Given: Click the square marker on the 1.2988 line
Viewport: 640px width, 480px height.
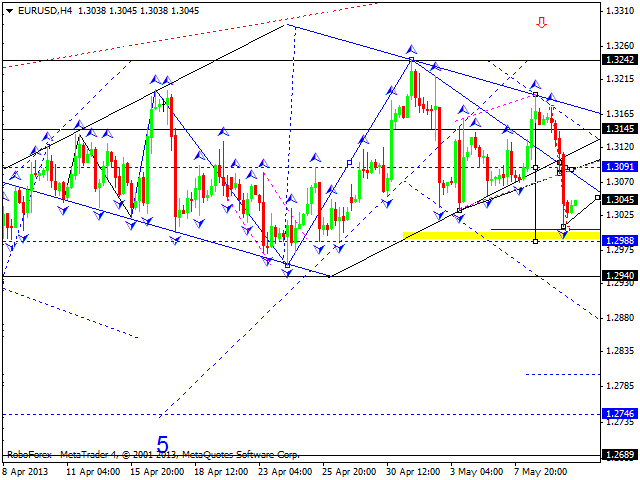Looking at the screenshot, I should pos(536,241).
